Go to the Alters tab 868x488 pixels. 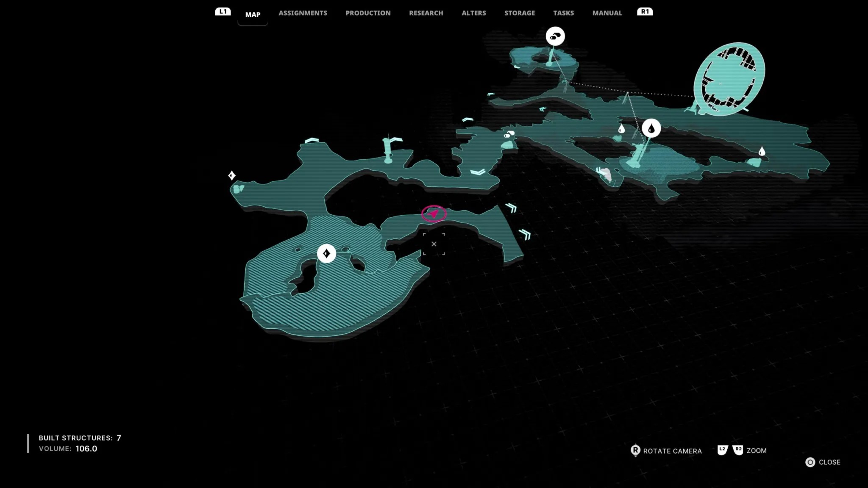[474, 13]
